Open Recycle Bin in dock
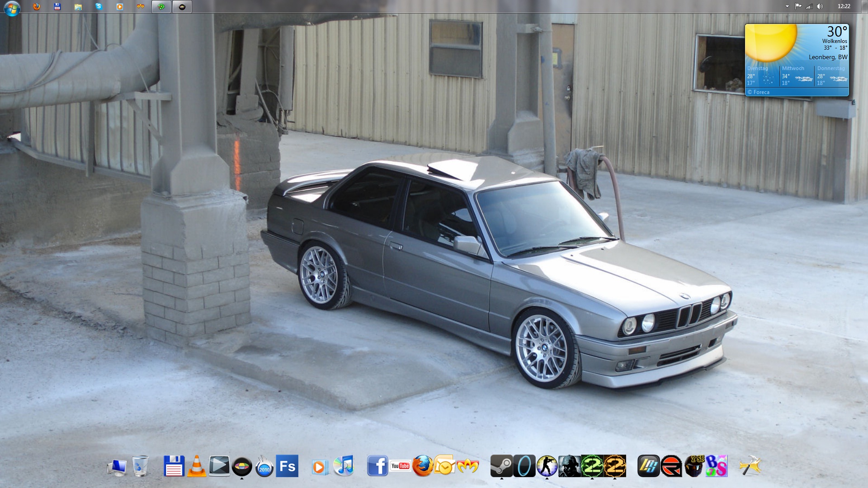 tap(140, 466)
